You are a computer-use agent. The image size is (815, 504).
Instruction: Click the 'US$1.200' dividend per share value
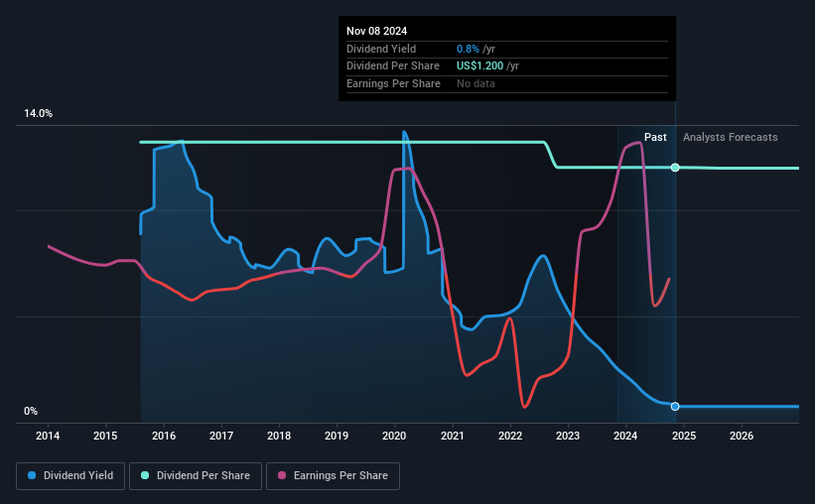point(479,66)
